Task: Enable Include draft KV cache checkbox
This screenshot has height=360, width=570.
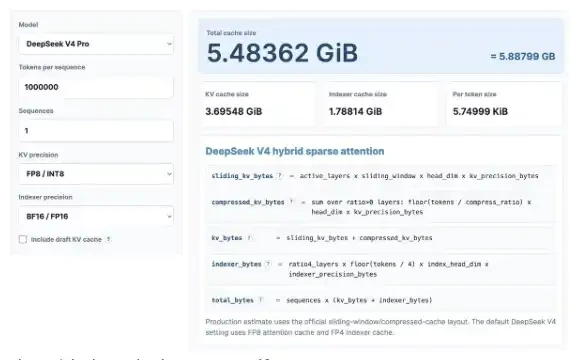Action: pyautogui.click(x=23, y=239)
